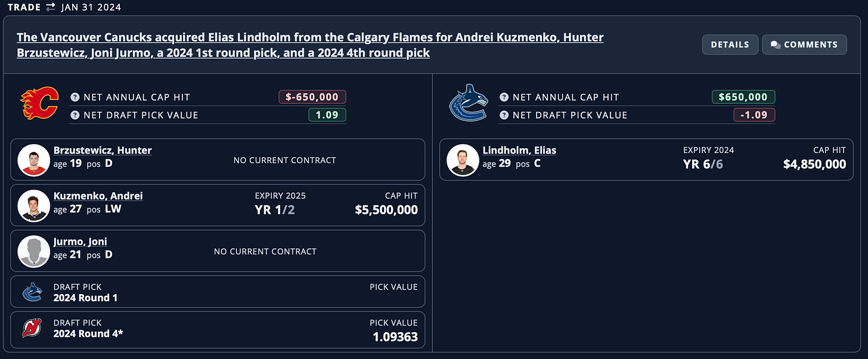The height and width of the screenshot is (359, 868).
Task: Click help icon beside Canucks Net Draft Pick Value
Action: (x=504, y=115)
